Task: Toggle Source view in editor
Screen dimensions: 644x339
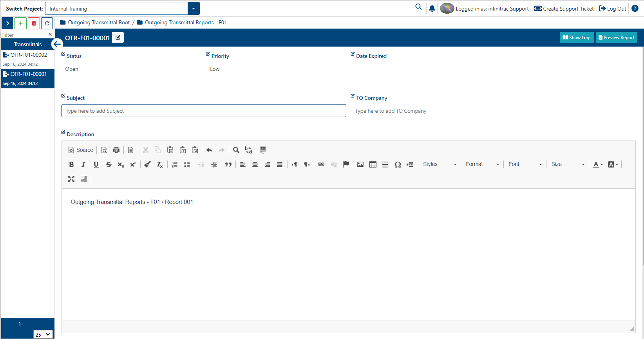Action: pos(81,150)
